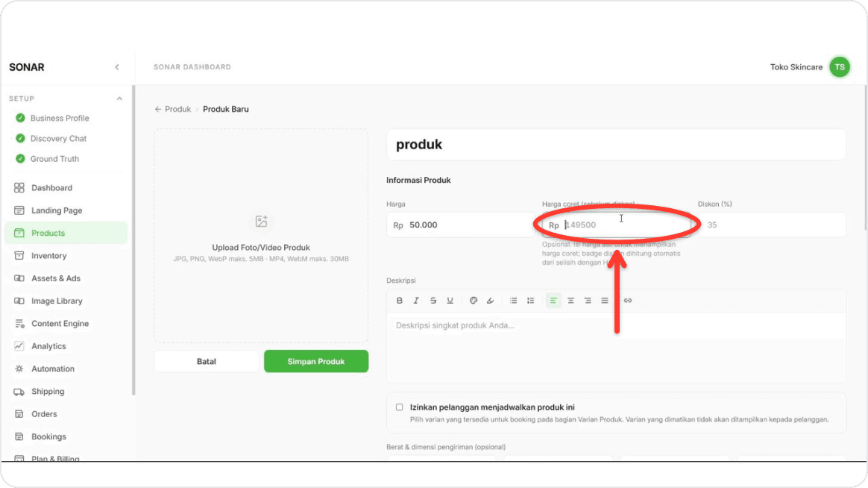Click the Dashboard grid icon

pos(19,188)
